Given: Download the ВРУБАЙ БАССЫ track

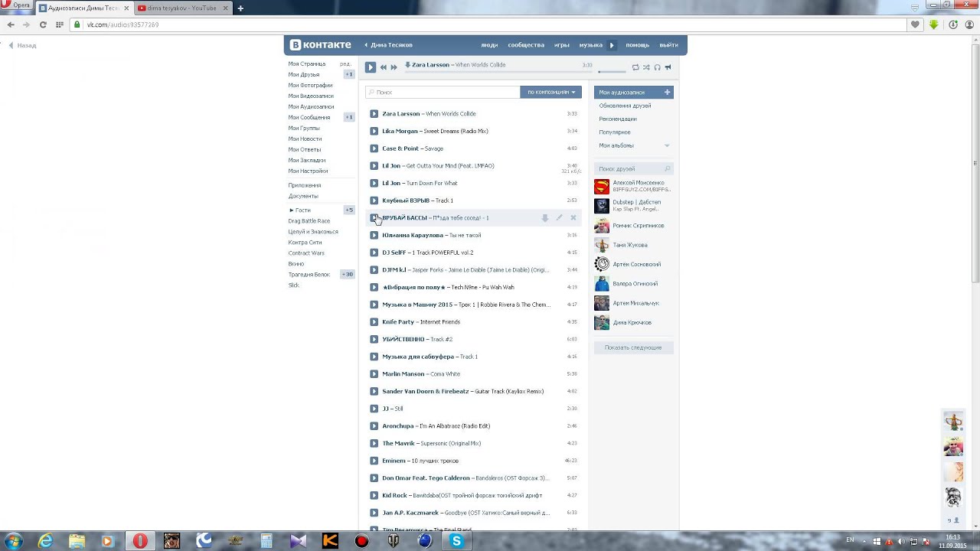Looking at the screenshot, I should (545, 218).
